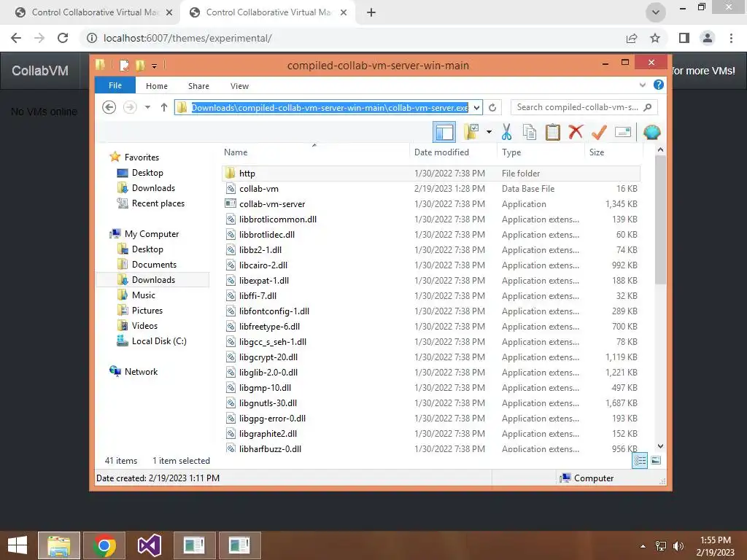Open Desktop under Favorites
Viewport: 747px width, 560px height.
(140, 172)
